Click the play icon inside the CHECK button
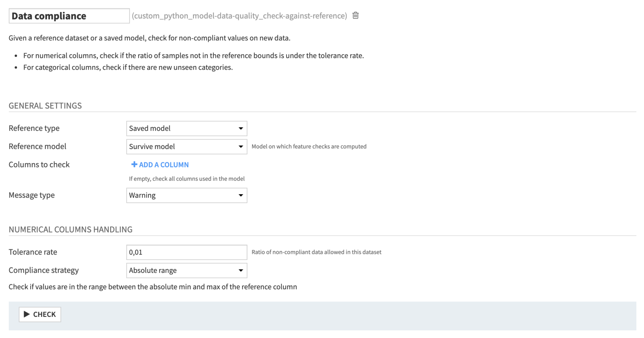Viewport: 644px width, 338px height. coord(26,314)
